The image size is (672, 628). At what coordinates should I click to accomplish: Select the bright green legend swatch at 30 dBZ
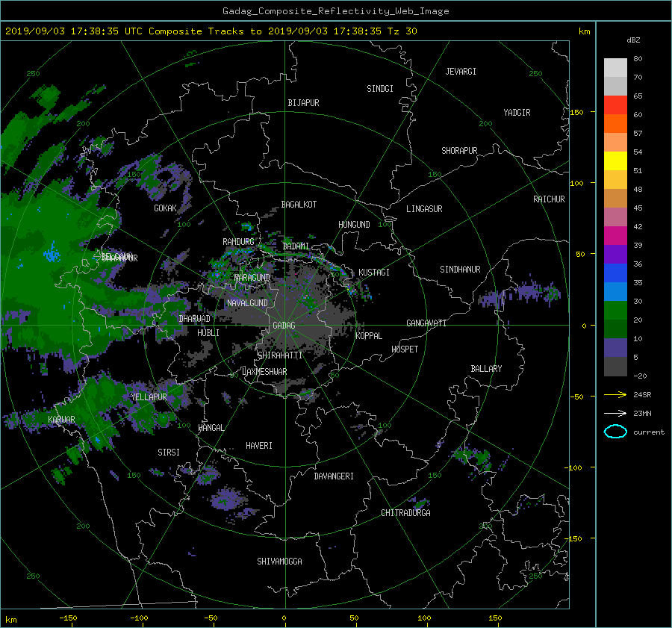615,310
